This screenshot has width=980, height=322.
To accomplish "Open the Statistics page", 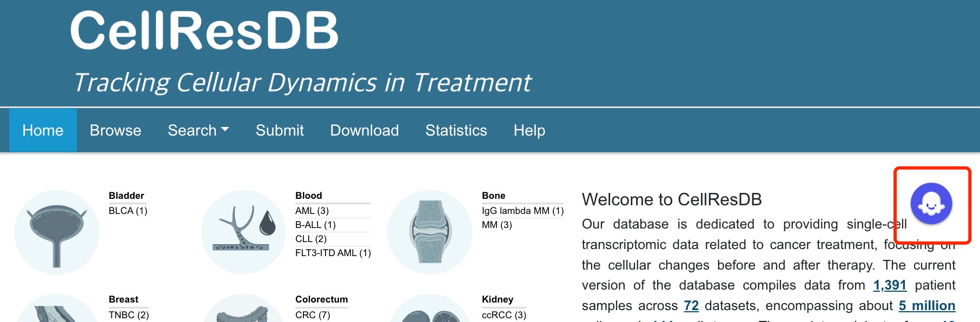I will (456, 130).
